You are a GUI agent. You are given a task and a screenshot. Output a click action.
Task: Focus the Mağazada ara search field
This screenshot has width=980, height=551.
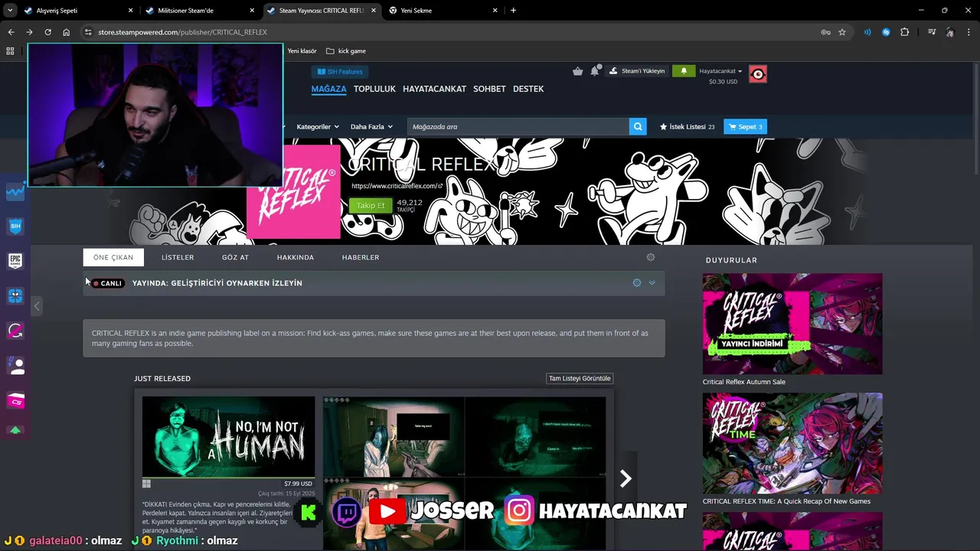(x=518, y=126)
